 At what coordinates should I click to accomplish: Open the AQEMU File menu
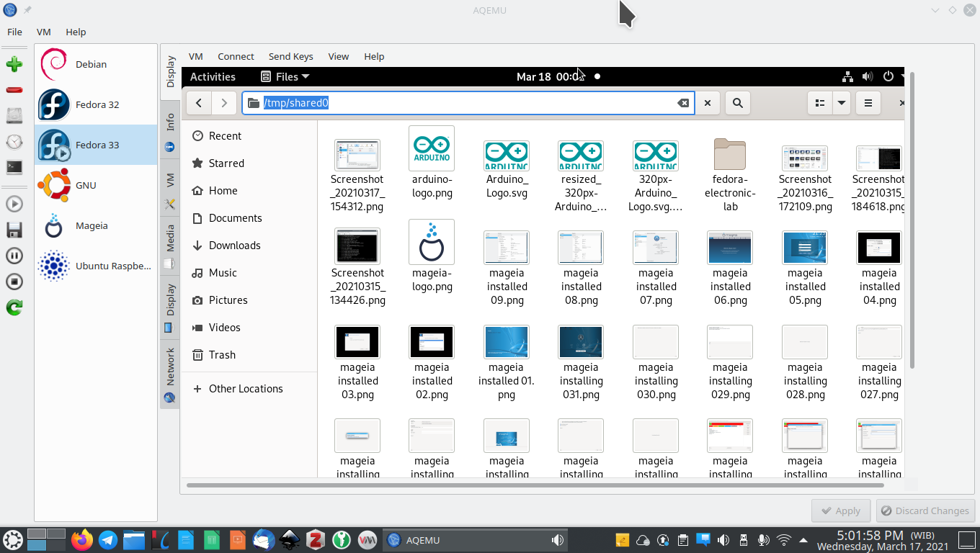click(x=14, y=32)
